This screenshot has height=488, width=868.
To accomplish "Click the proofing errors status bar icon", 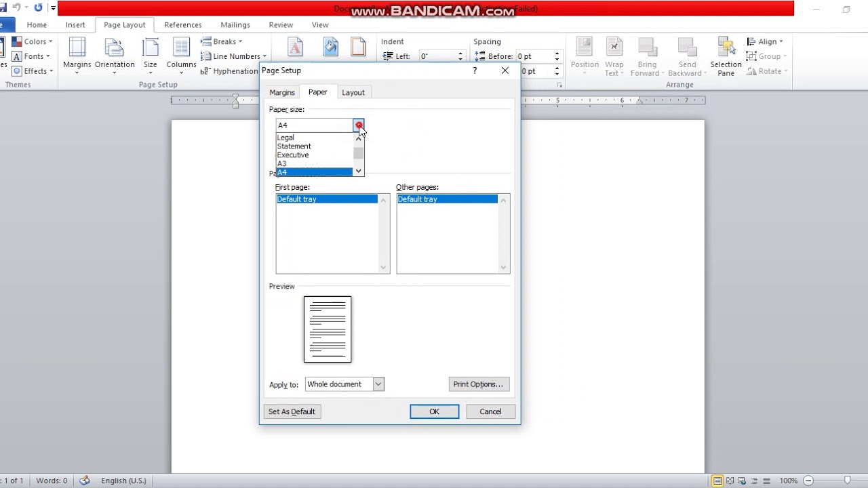I will (x=85, y=481).
